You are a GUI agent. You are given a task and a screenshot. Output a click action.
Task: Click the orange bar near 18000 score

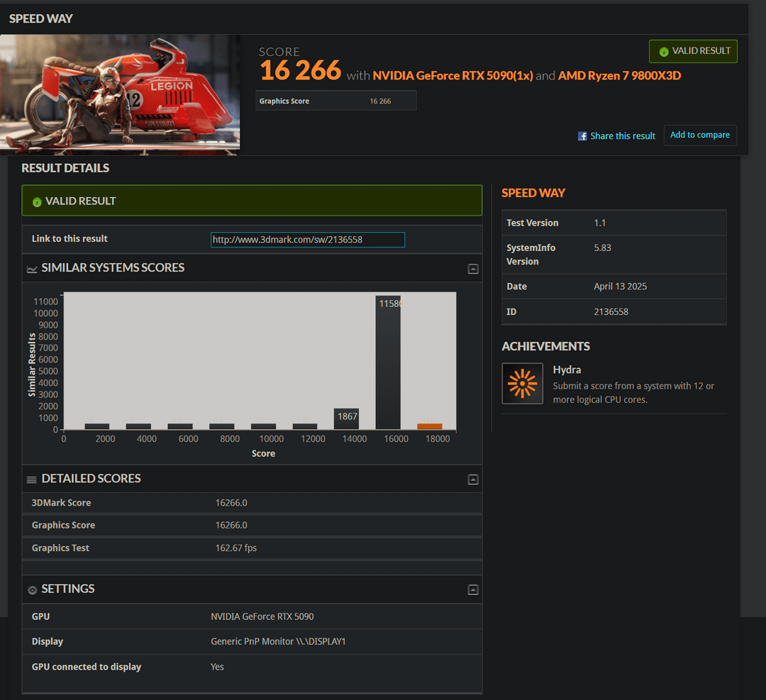[429, 426]
